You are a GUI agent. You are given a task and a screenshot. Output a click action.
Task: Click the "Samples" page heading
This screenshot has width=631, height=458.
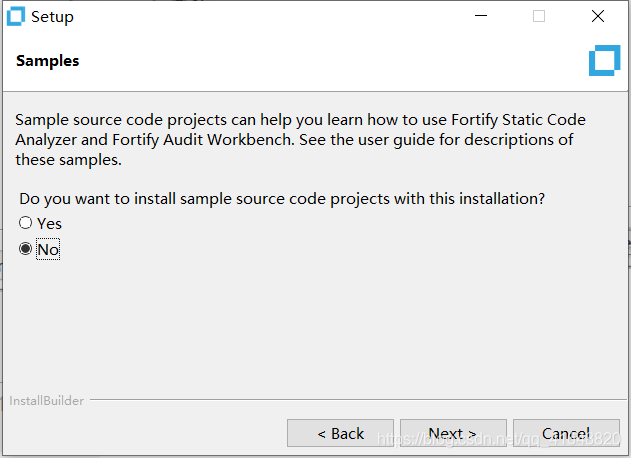click(48, 61)
